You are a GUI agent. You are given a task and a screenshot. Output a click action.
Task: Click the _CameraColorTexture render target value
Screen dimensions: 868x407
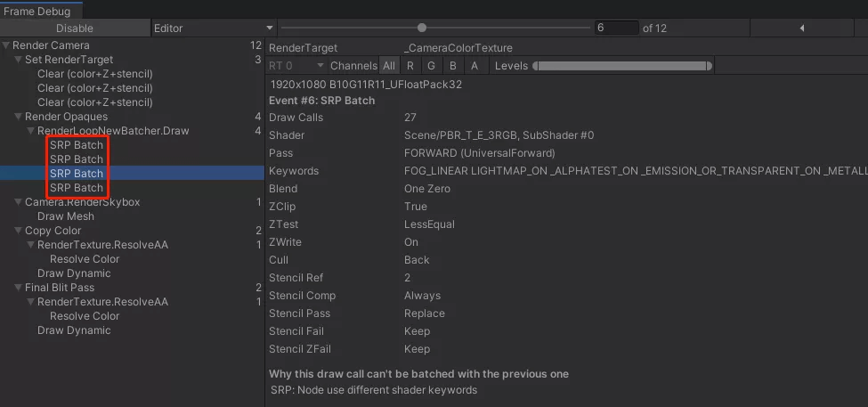[x=458, y=48]
